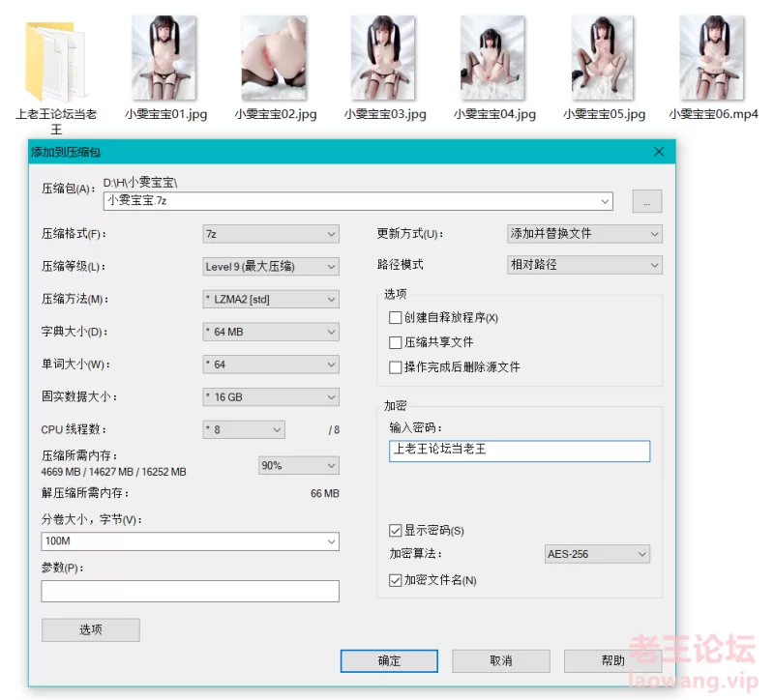
Task: Open the 字典大小 dropdown showing 64 MB
Action: [x=271, y=332]
